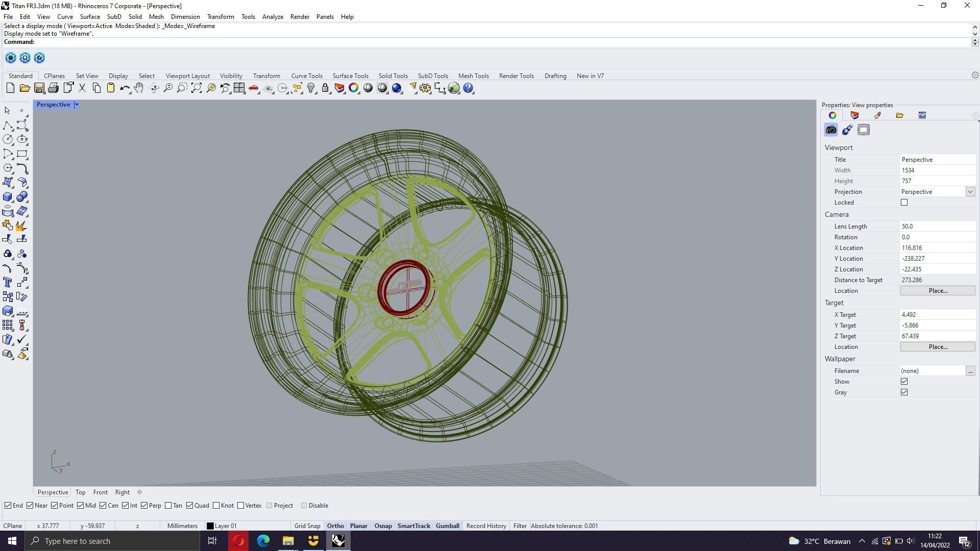This screenshot has height=551, width=980.
Task: Select the Text object tool
Action: point(8,282)
